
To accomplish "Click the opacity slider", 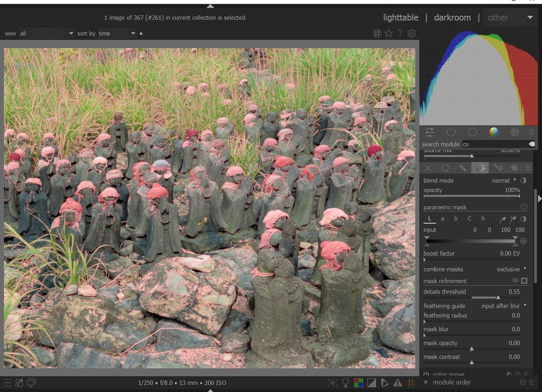I will pos(472,196).
